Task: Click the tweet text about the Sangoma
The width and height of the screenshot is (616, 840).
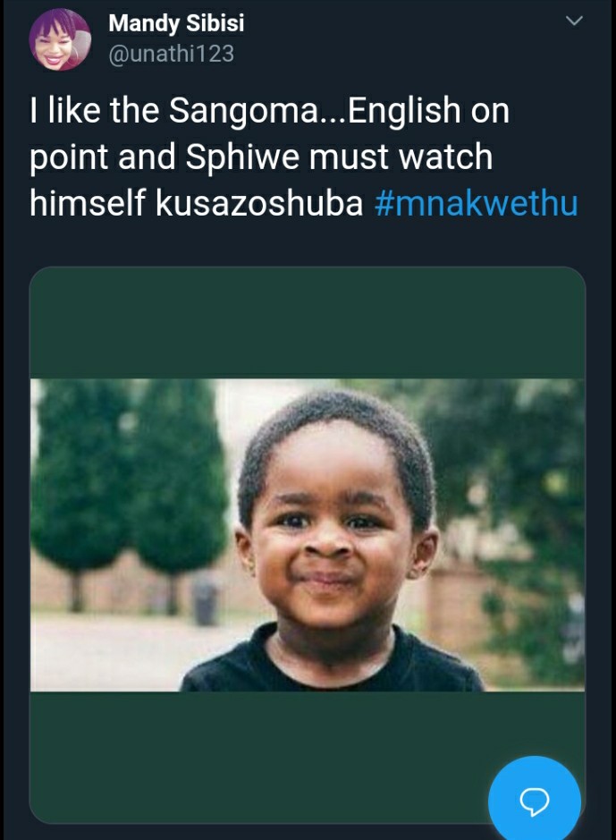Action: click(303, 157)
